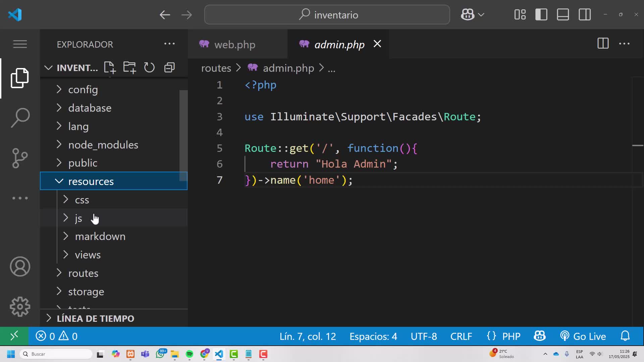Screen dimensions: 644x362
Task: Click the Explorer file tree scrollbar
Action: click(x=183, y=135)
